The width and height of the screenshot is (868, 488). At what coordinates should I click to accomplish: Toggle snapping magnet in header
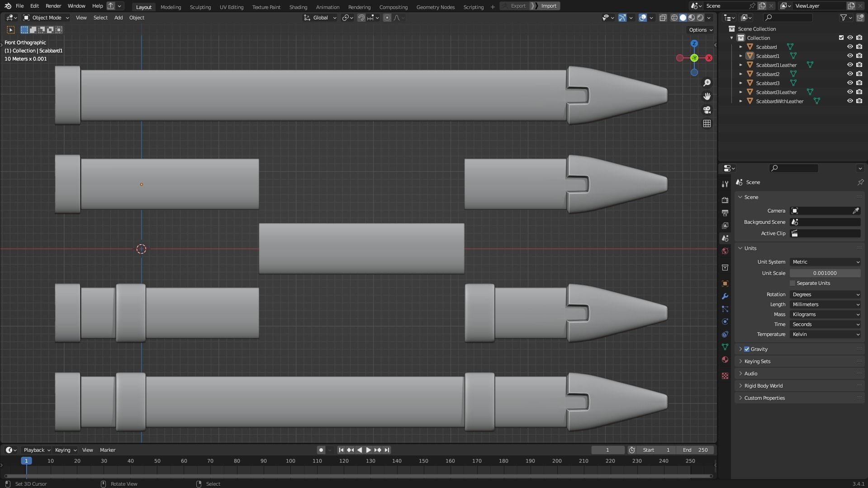(x=361, y=18)
